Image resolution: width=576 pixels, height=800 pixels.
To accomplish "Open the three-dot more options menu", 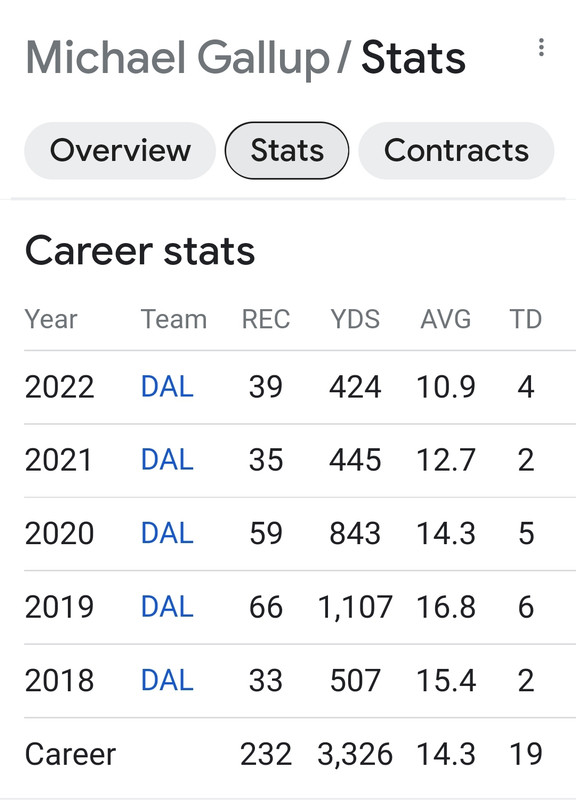I will (541, 47).
